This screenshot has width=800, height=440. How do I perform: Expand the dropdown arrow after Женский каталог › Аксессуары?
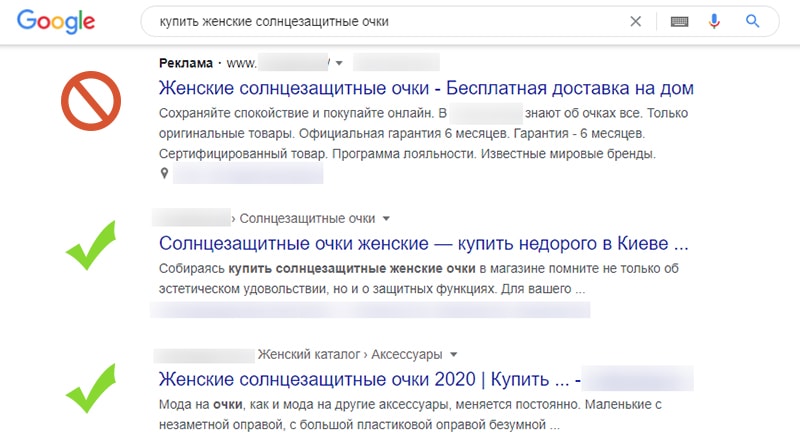[454, 354]
